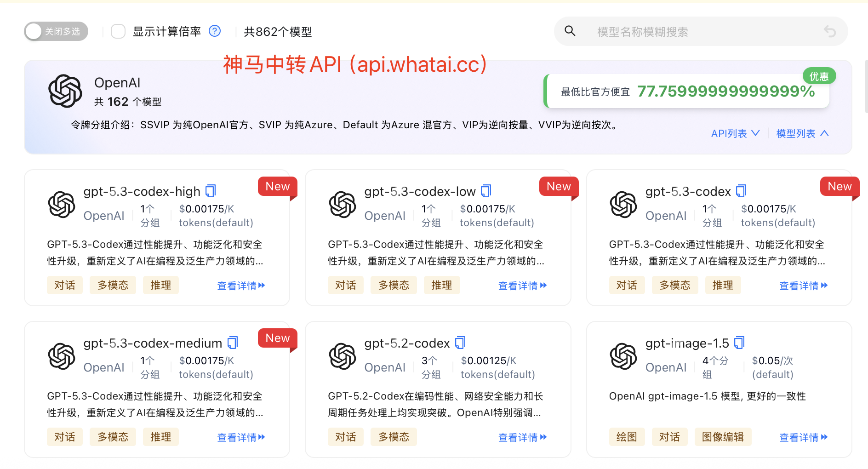The width and height of the screenshot is (868, 469).
Task: Copy the gpt-5.3-codex-high model name
Action: click(211, 190)
